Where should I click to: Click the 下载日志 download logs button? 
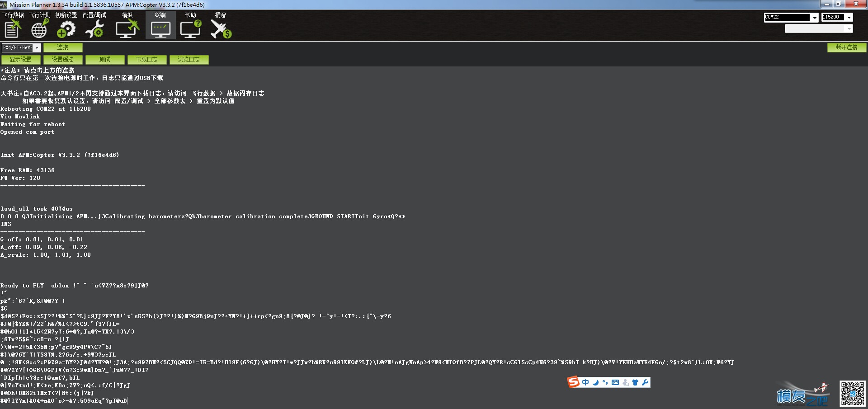pyautogui.click(x=147, y=60)
